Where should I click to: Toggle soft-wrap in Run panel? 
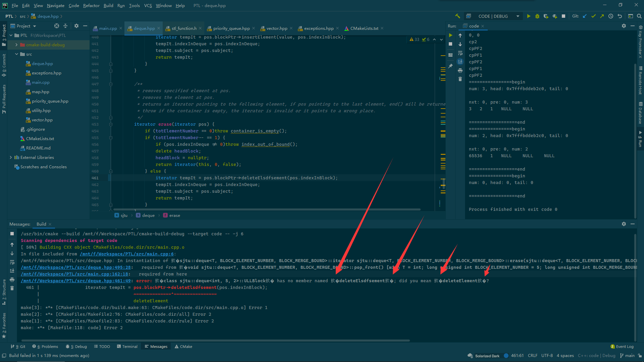tap(460, 53)
